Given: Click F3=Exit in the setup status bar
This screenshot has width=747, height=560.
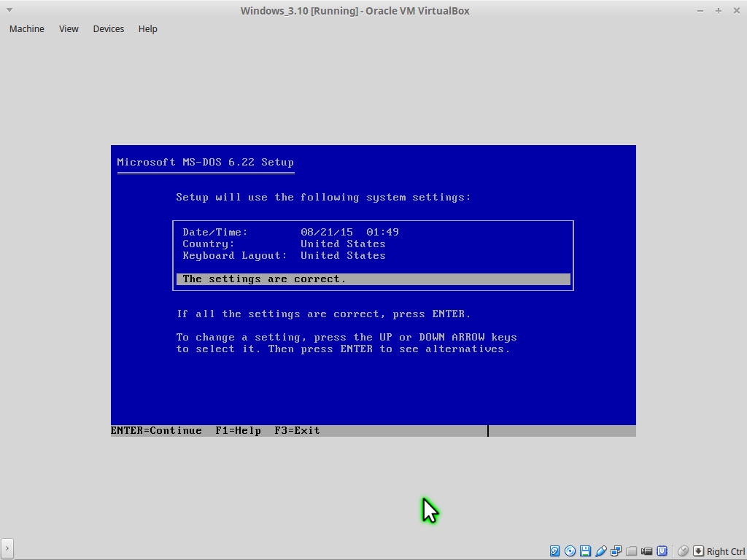Looking at the screenshot, I should click(x=297, y=431).
